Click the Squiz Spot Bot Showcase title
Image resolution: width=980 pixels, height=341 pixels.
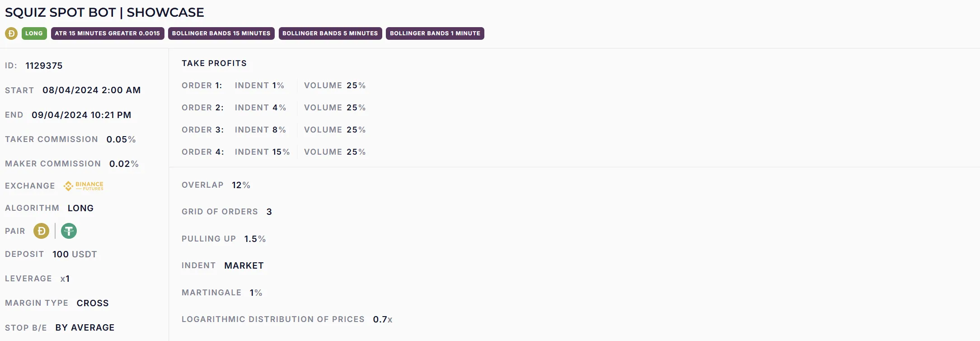pos(104,12)
